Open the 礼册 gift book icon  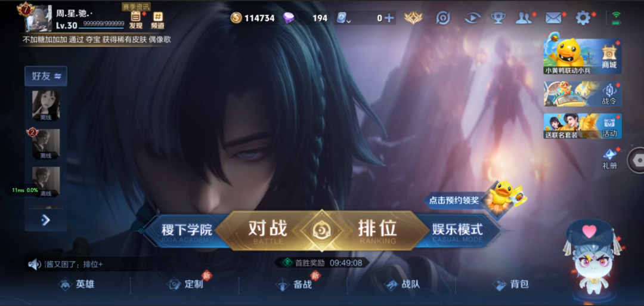(x=609, y=159)
